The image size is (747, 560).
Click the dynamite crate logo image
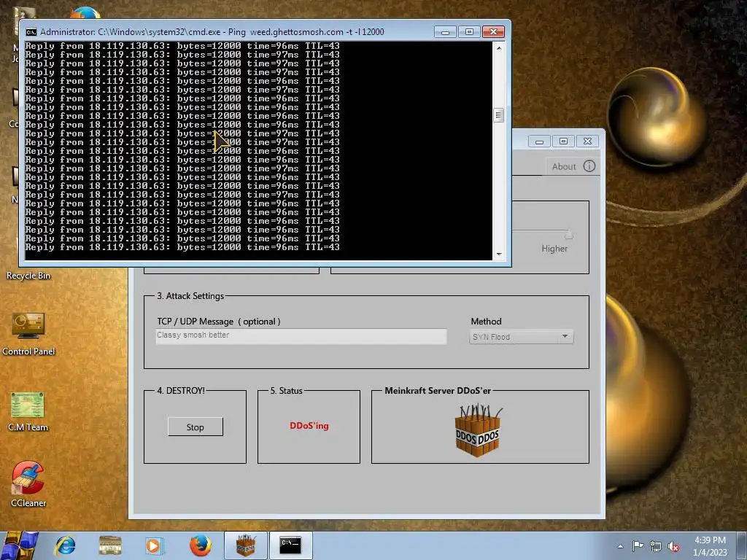[478, 430]
